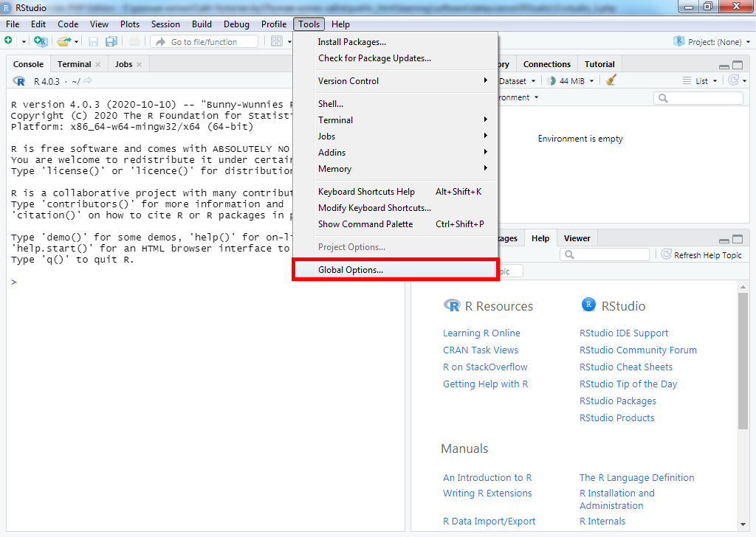756x537 pixels.
Task: Open the Learning R Online link
Action: (x=481, y=333)
